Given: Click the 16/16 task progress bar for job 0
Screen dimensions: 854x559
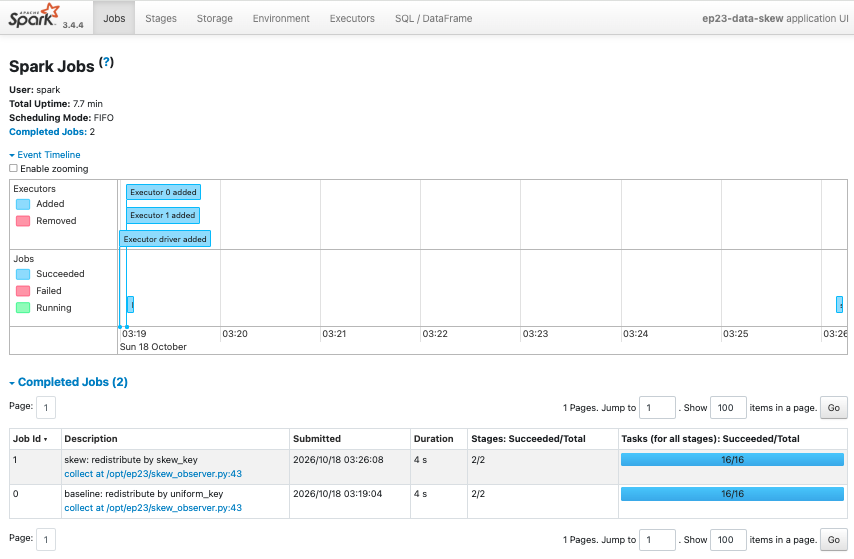Looking at the screenshot, I should (x=733, y=494).
